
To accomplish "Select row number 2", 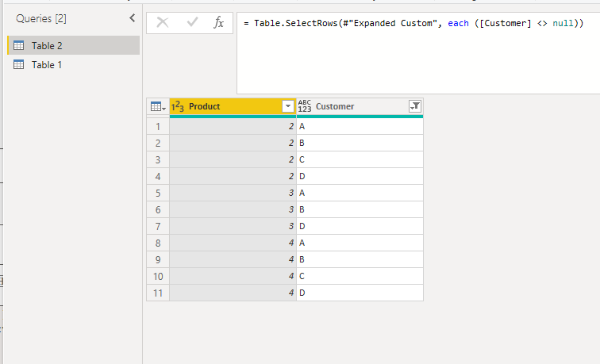I will tap(158, 143).
